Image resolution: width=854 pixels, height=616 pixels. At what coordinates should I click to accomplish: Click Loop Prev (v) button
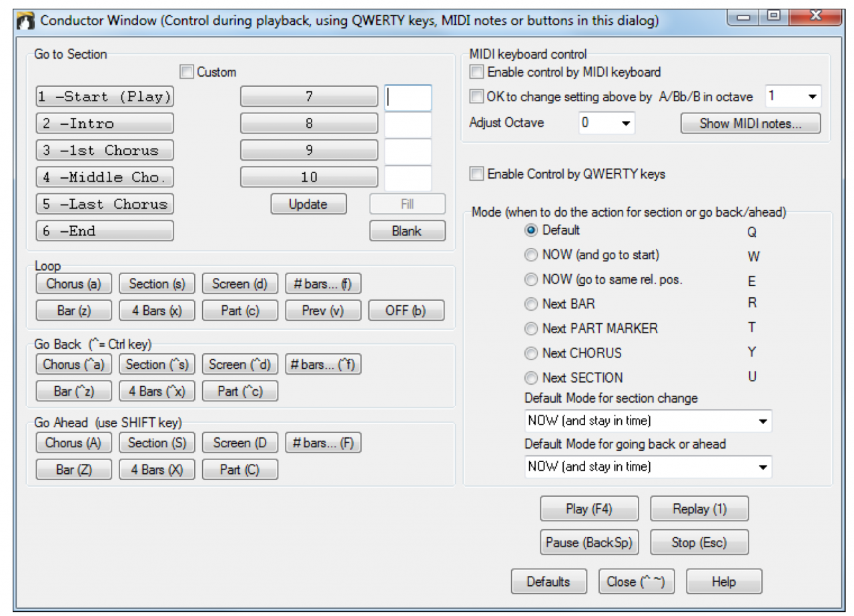(323, 310)
